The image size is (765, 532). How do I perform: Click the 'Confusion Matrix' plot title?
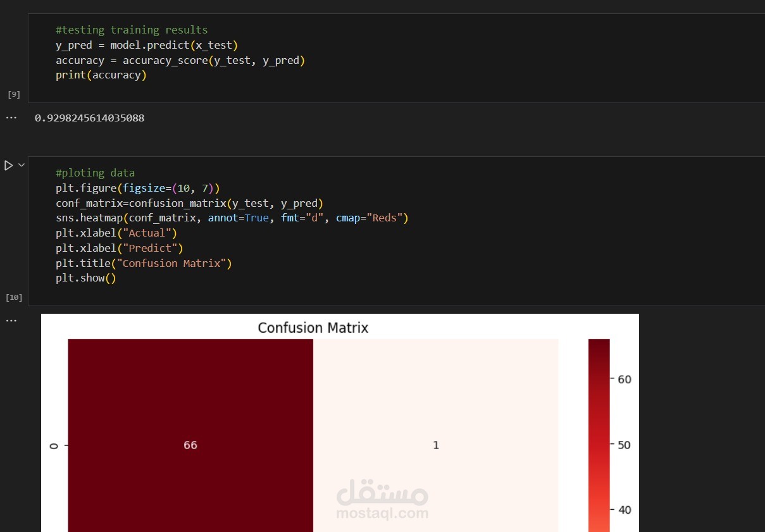coord(313,328)
